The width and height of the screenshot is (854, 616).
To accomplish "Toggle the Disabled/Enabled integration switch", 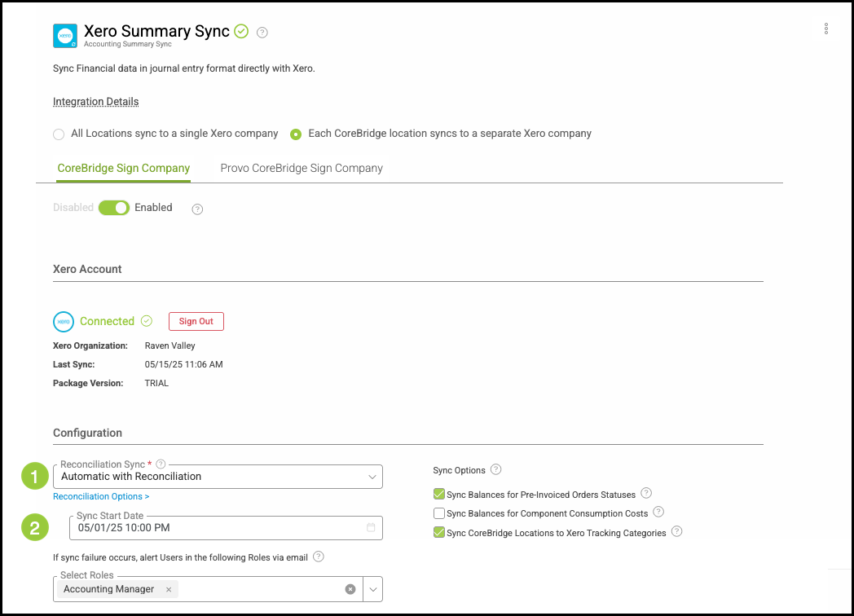I will (x=114, y=208).
